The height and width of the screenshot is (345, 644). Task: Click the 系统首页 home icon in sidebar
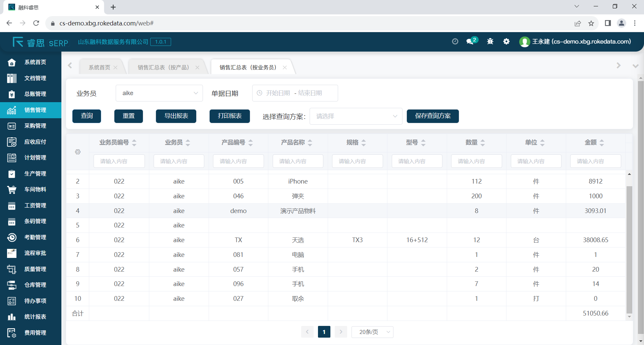[12, 62]
